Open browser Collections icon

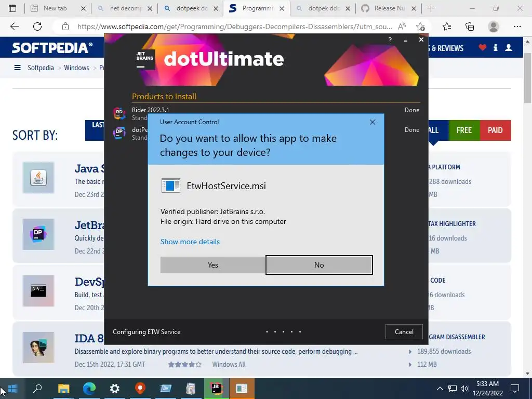[x=470, y=26]
